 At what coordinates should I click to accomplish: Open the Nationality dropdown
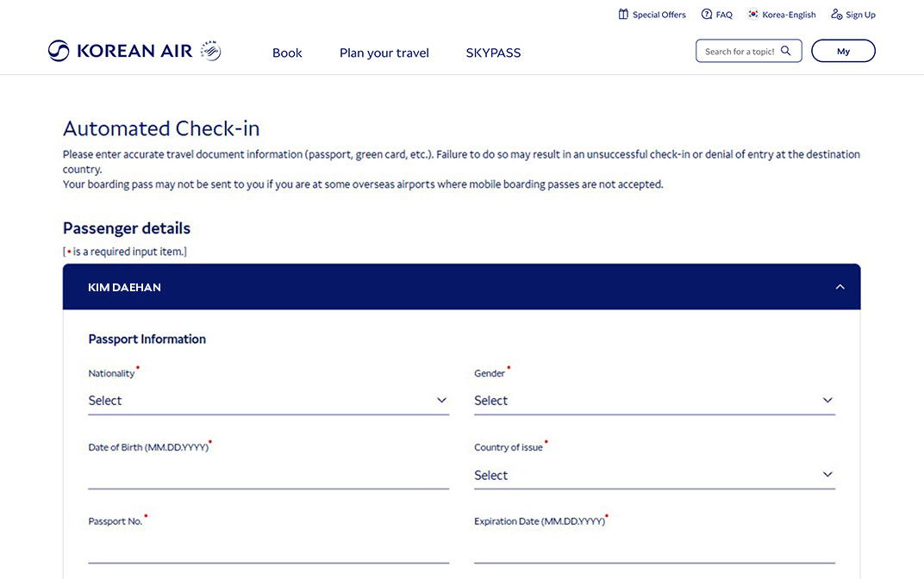coord(268,401)
